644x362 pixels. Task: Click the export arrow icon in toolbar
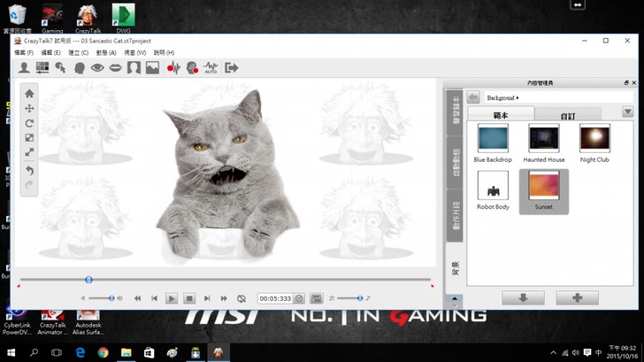pyautogui.click(x=232, y=67)
